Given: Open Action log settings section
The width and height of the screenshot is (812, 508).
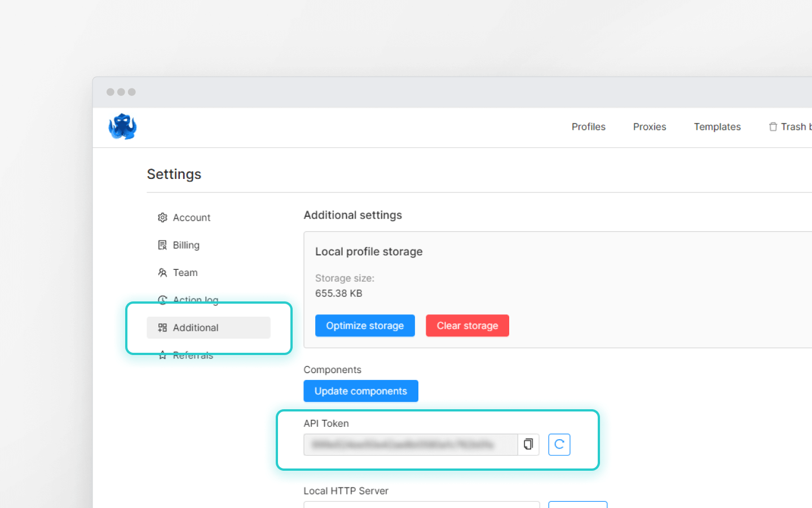Looking at the screenshot, I should tap(209, 299).
